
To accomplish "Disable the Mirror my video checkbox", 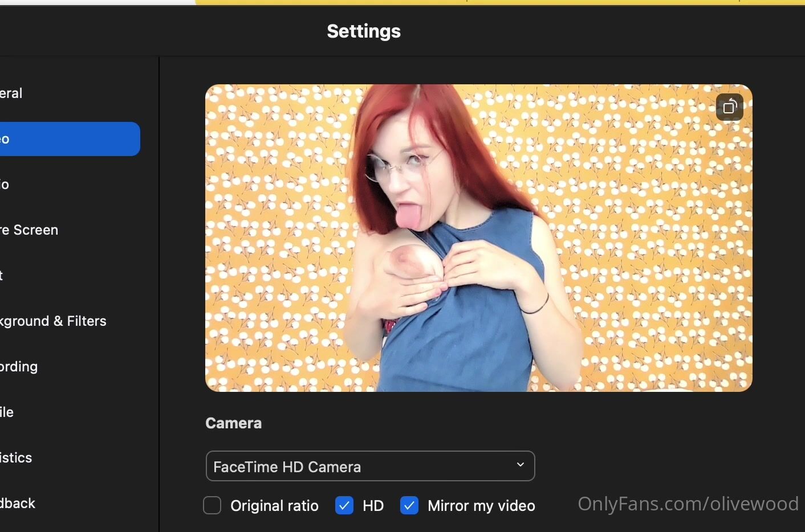I will click(409, 505).
